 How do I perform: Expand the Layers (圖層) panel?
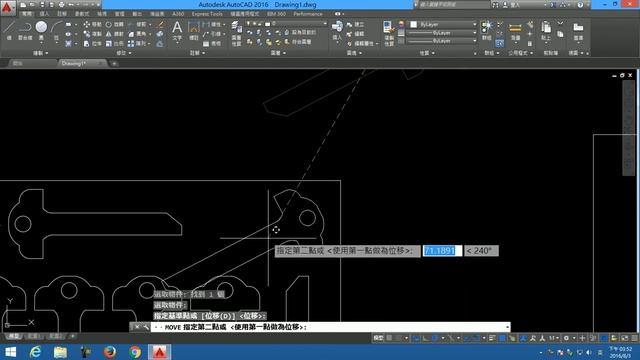point(278,53)
